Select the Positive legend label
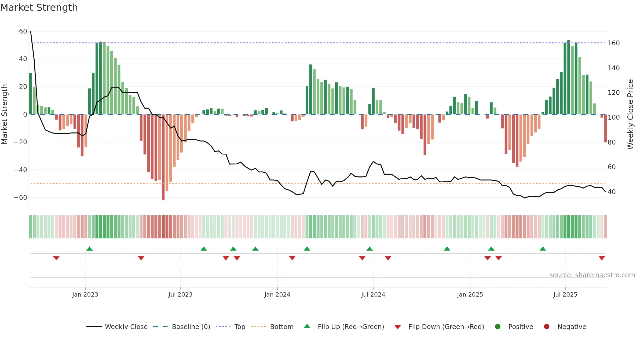The height and width of the screenshot is (362, 644). tap(521, 327)
